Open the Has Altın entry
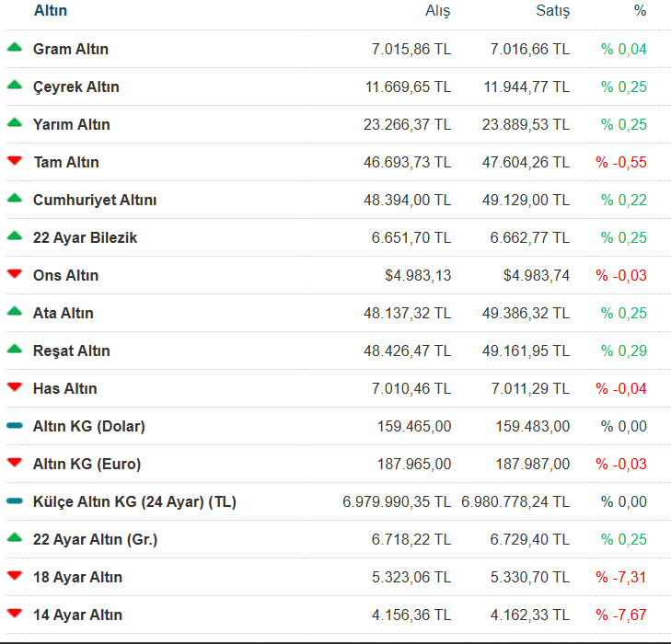The width and height of the screenshot is (671, 644). tap(64, 388)
